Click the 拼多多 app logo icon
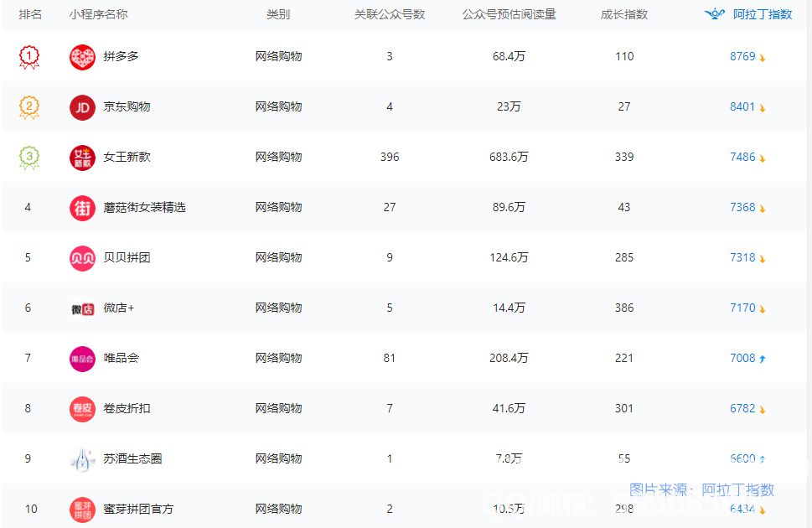 point(82,57)
